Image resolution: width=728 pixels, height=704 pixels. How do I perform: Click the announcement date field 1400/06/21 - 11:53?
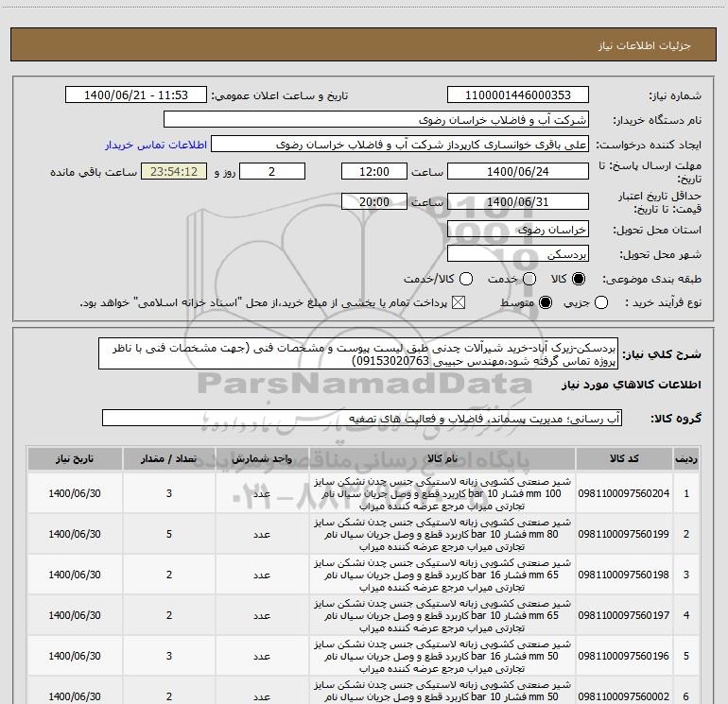point(136,95)
